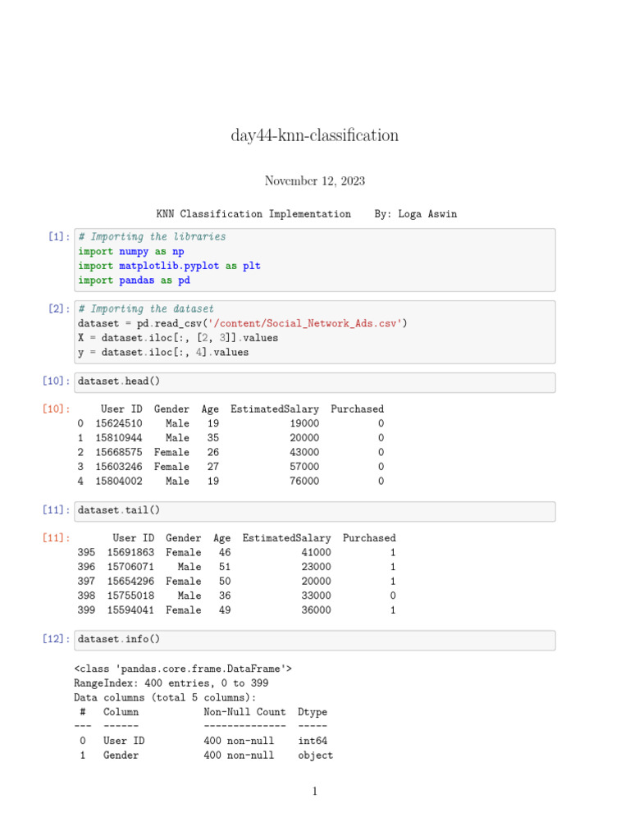The image size is (630, 840).
Task: Click the dataset.info() code cell
Action: [314, 640]
